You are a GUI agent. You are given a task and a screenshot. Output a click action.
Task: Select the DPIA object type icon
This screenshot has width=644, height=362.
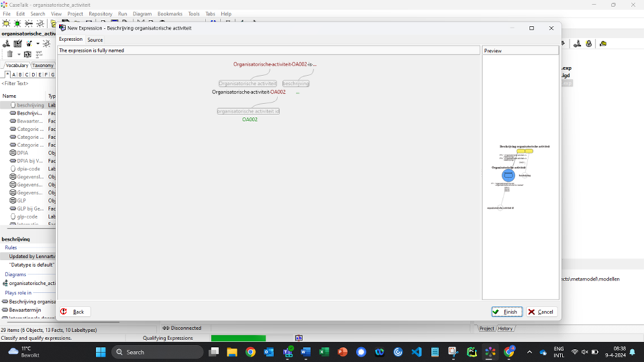point(13,153)
